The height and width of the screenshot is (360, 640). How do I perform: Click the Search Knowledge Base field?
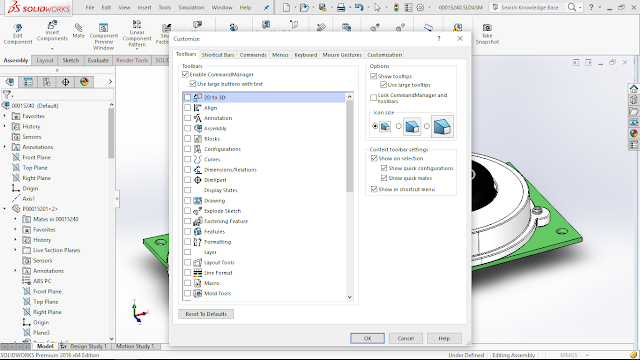[x=529, y=7]
